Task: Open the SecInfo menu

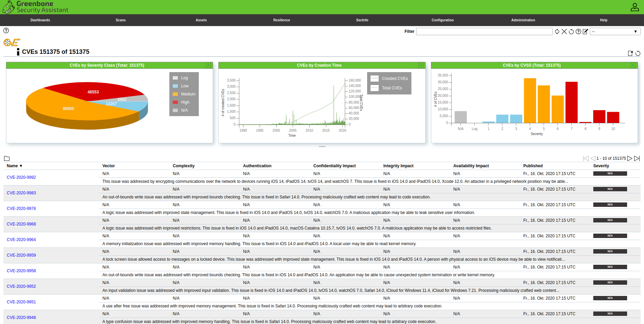Action: (362, 20)
